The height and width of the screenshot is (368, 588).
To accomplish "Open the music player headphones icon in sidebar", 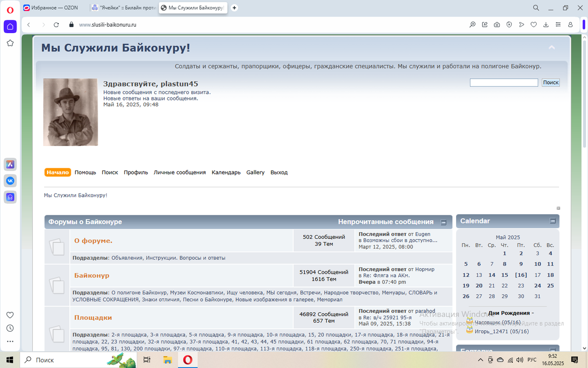I will pyautogui.click(x=10, y=197).
